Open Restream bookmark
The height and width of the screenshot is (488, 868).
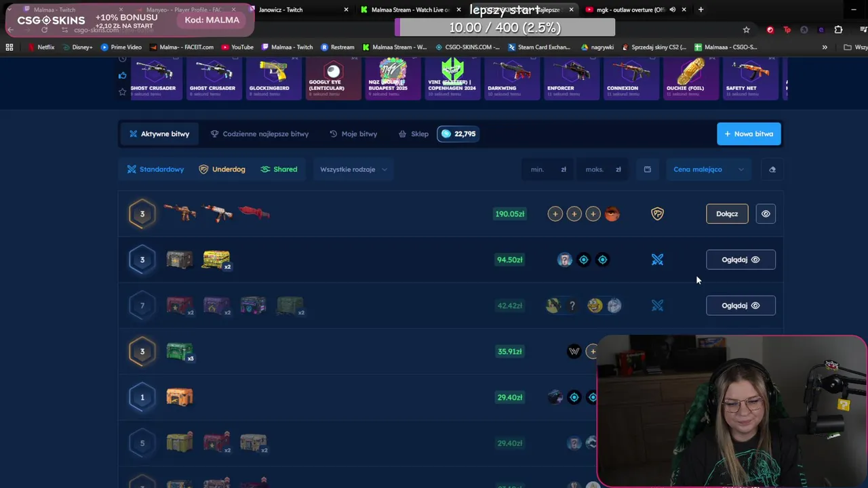[338, 47]
